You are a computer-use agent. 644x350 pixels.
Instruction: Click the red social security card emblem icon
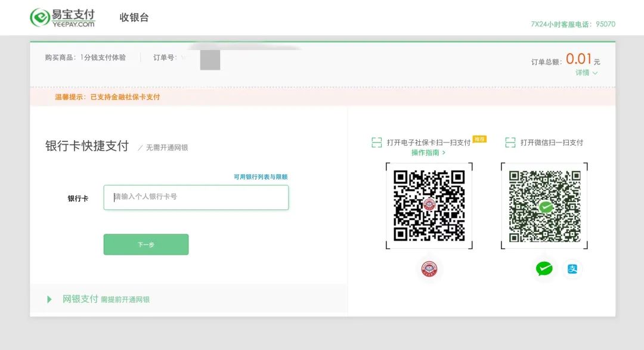430,269
